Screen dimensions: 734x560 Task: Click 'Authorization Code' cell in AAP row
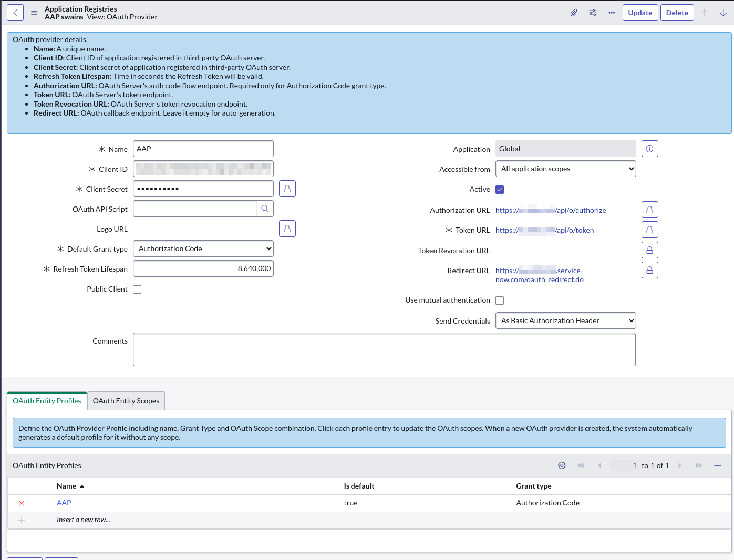pyautogui.click(x=548, y=503)
